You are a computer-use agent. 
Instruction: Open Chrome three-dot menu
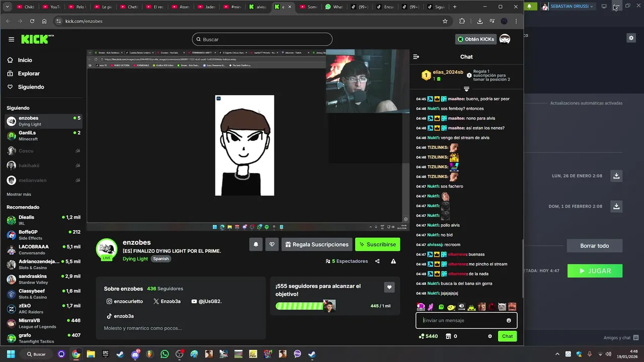pyautogui.click(x=516, y=21)
